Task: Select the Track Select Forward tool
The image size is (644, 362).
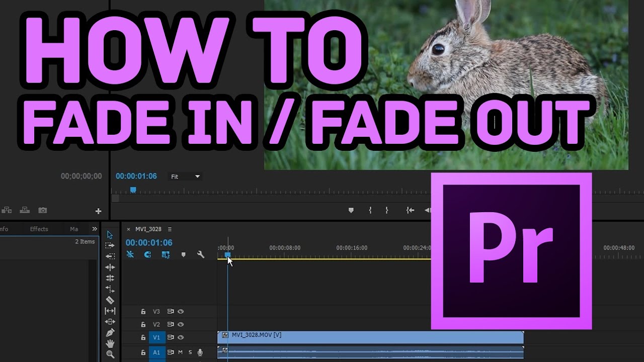Action: click(x=110, y=245)
